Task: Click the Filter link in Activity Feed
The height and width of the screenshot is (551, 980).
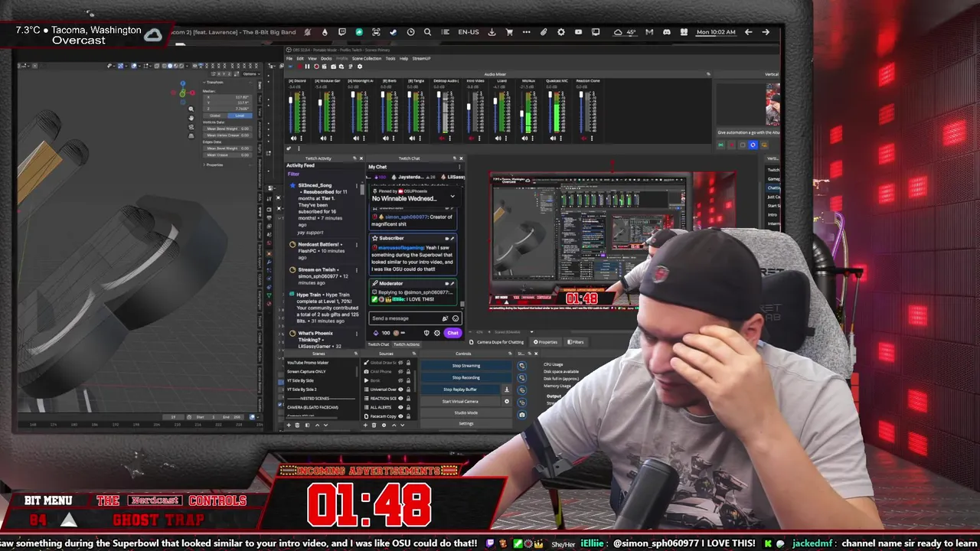Action: (293, 174)
